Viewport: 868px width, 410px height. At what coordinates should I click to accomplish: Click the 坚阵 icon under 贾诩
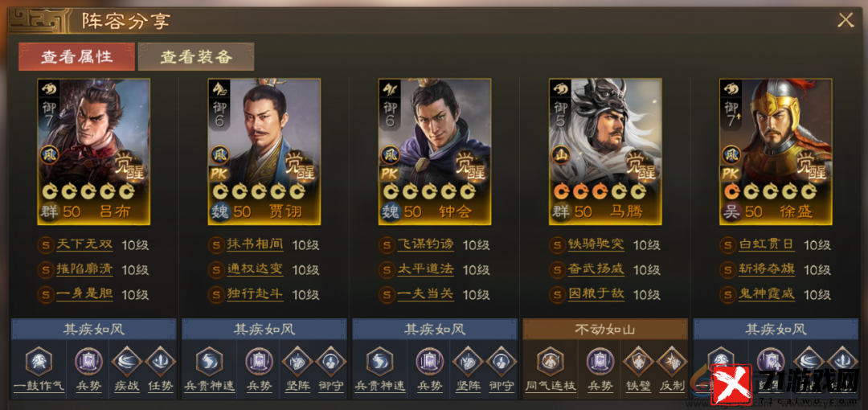pyautogui.click(x=297, y=361)
